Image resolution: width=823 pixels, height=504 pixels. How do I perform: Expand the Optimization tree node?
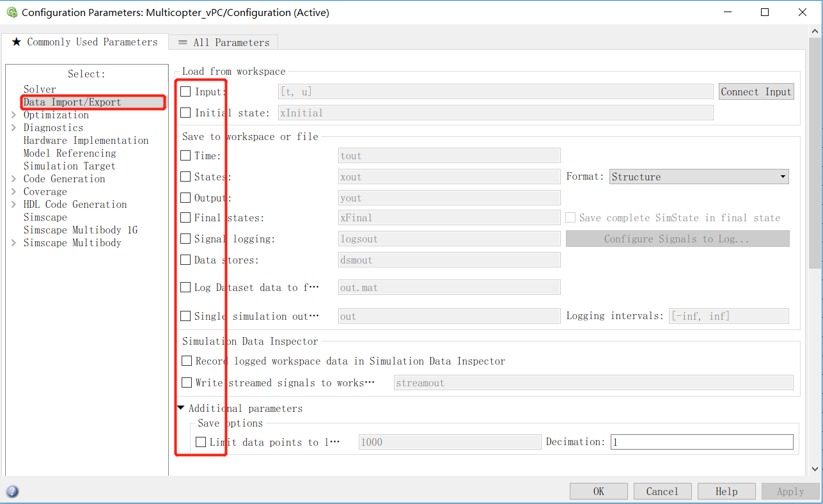pyautogui.click(x=13, y=115)
